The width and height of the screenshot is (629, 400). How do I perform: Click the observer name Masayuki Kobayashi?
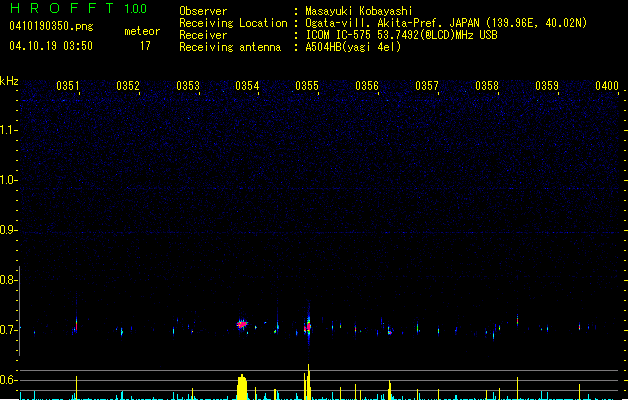(359, 11)
